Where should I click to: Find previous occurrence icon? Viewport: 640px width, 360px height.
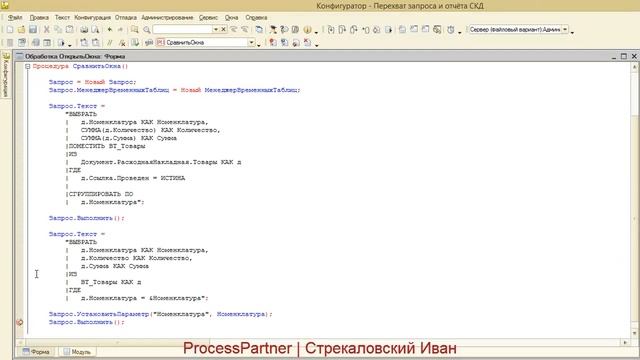[233, 29]
